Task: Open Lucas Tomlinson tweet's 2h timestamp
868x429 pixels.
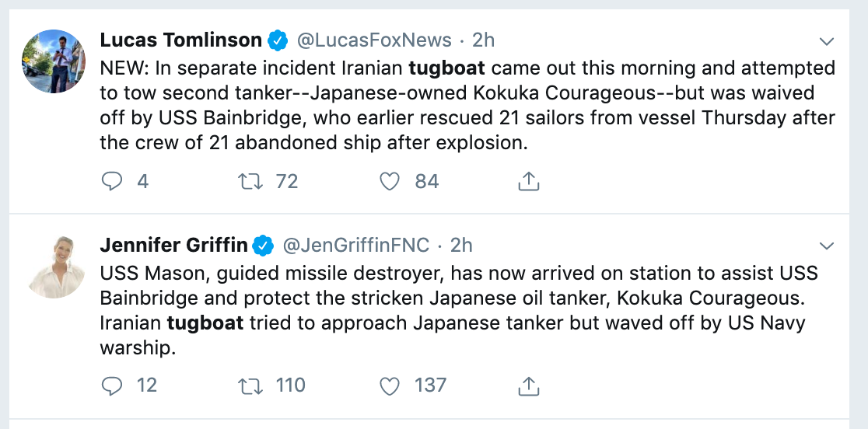Action: (x=484, y=40)
